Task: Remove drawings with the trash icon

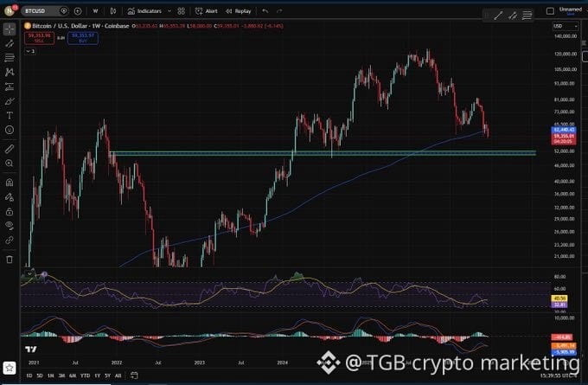Action: pos(10,260)
